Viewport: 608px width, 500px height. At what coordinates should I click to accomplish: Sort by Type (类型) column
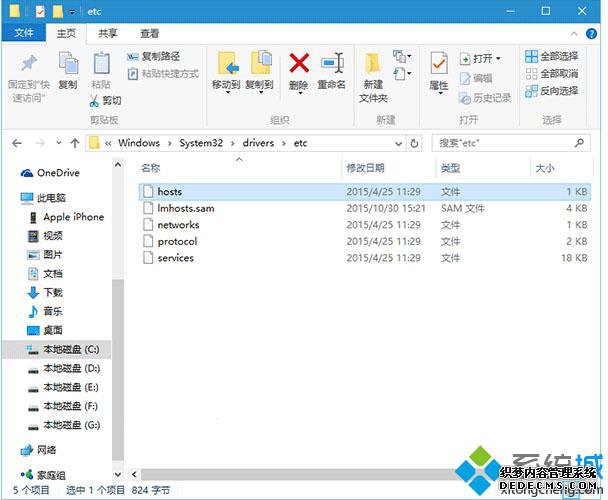tap(450, 168)
